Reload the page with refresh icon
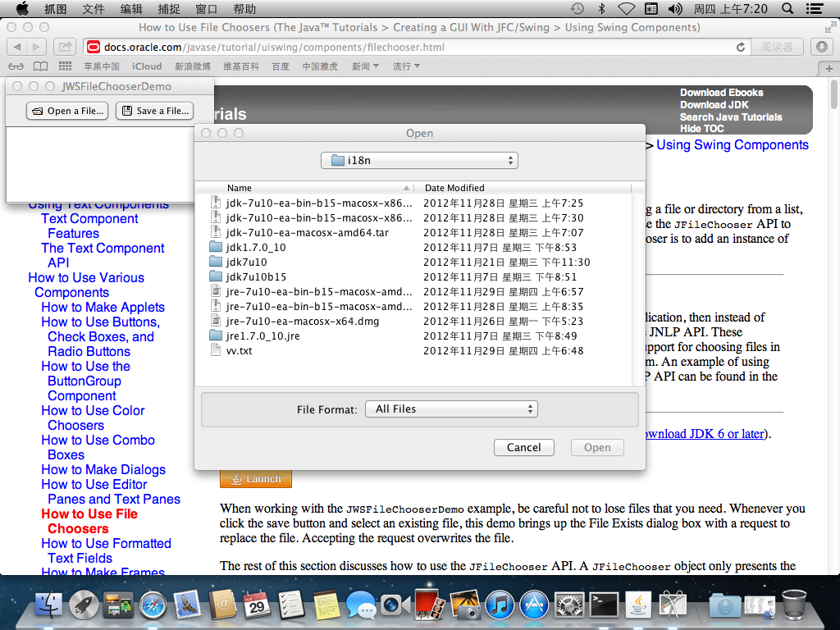 click(741, 47)
